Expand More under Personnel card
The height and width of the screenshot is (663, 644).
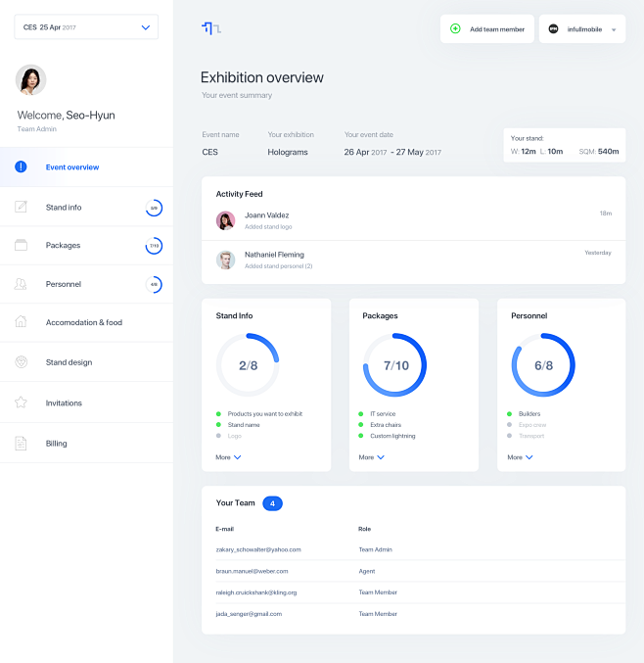tap(520, 457)
